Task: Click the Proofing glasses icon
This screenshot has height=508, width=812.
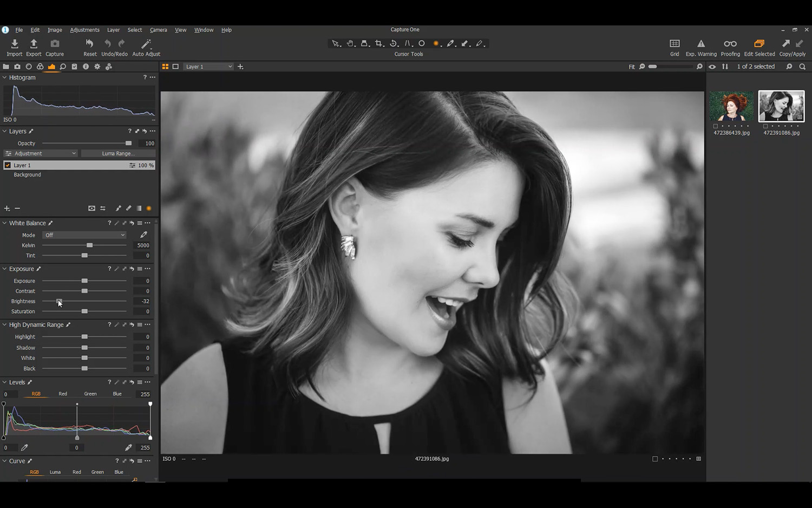Action: point(730,44)
